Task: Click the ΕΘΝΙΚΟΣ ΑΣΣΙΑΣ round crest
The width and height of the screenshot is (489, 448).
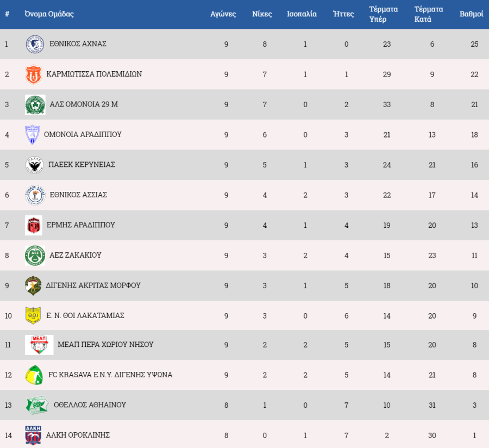Action: (x=35, y=195)
